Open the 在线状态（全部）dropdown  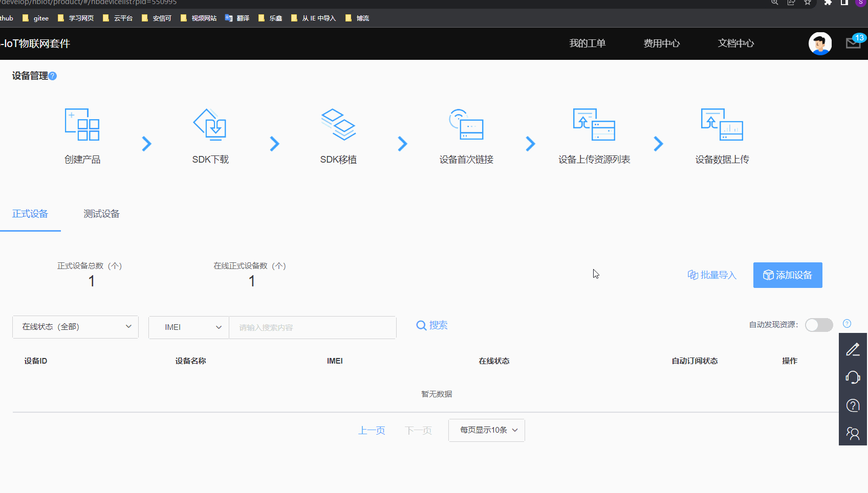(x=75, y=327)
